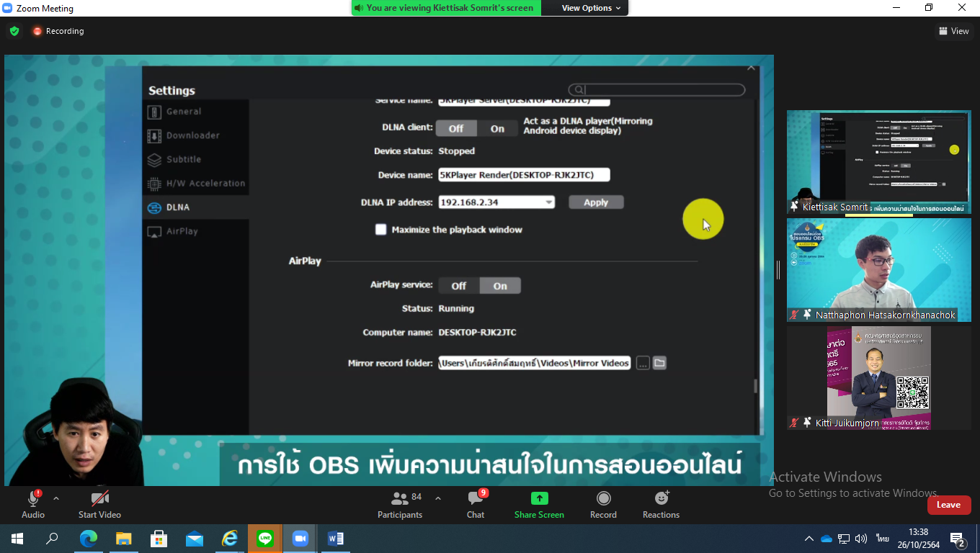Viewport: 980px width, 553px height.
Task: Click the Settings search field
Action: tap(656, 90)
